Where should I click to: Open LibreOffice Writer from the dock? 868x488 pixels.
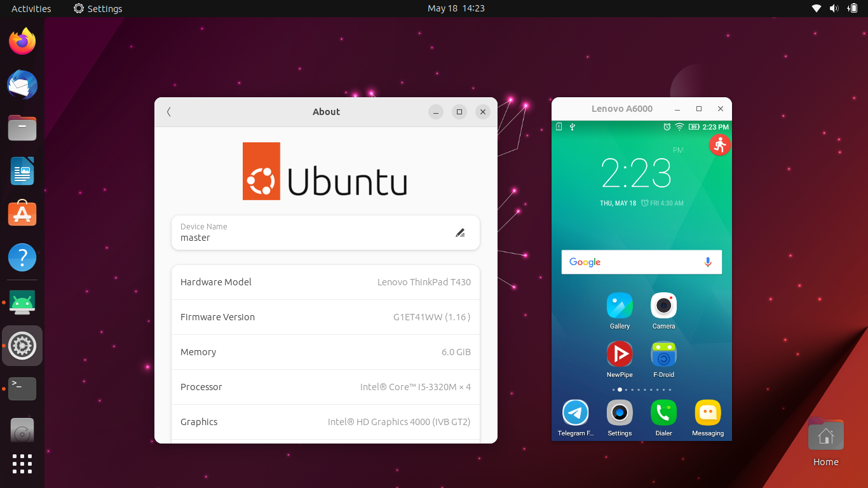(x=22, y=171)
